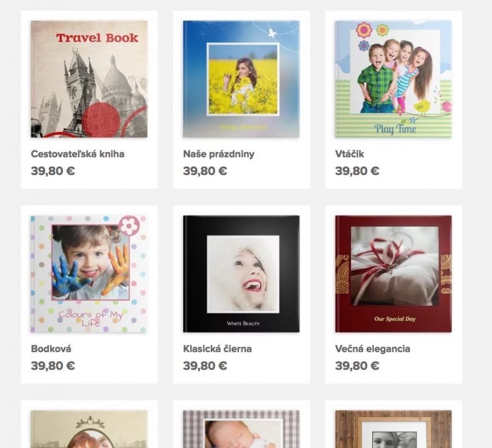Open the checkered baby cover thumbnail
This screenshot has height=448, width=492.
(241, 429)
